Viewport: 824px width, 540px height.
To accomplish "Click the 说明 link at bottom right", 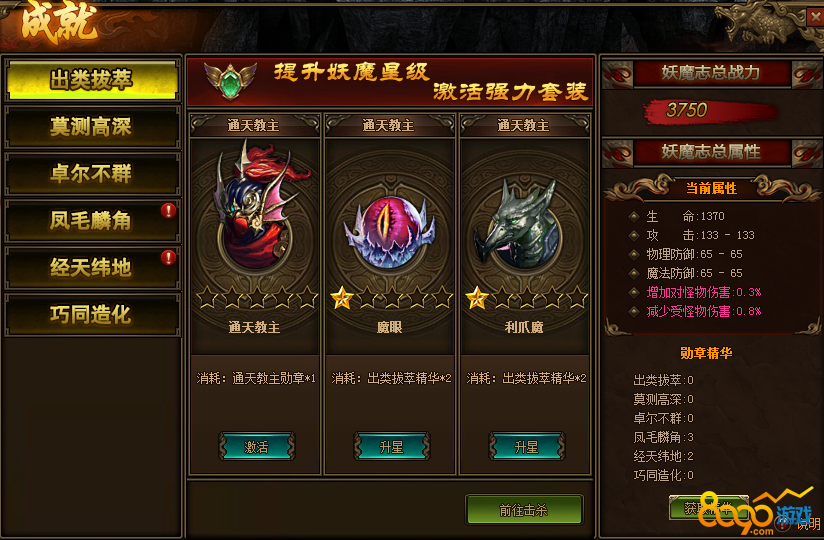I will point(808,524).
